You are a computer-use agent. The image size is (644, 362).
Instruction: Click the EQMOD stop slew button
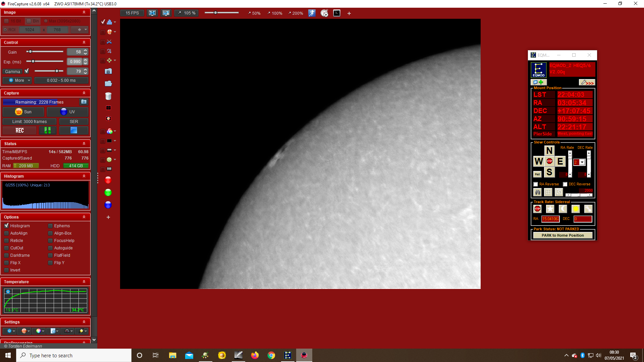(549, 161)
